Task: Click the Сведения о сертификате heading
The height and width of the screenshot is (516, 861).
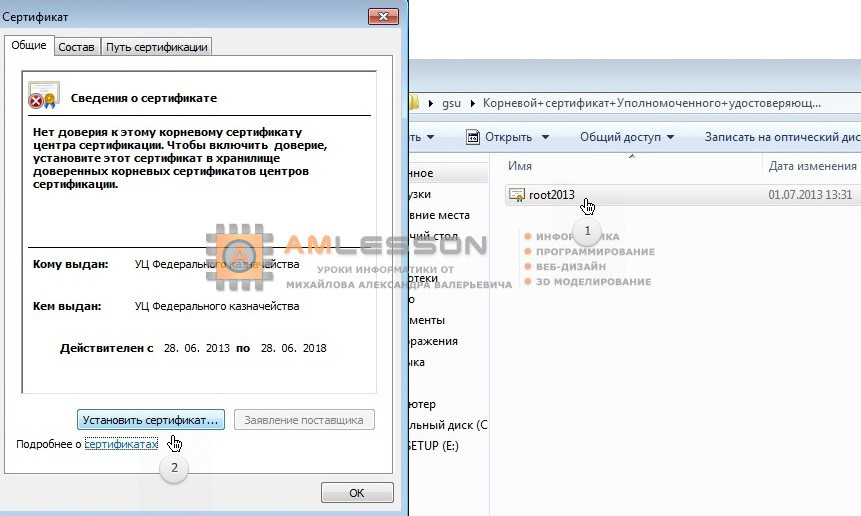Action: pyautogui.click(x=144, y=98)
